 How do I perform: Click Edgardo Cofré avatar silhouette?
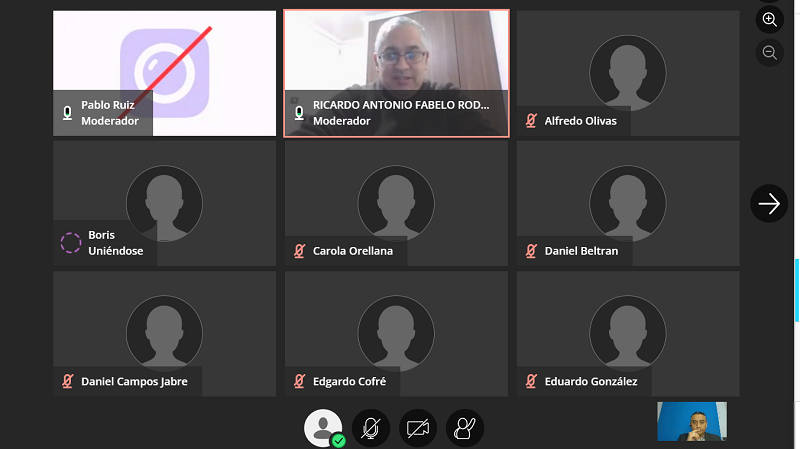coord(396,333)
